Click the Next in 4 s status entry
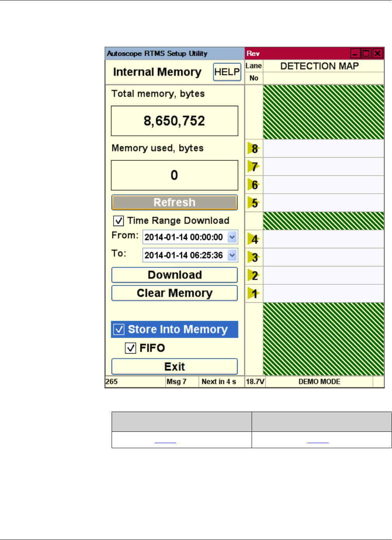This screenshot has width=392, height=540. click(x=219, y=382)
